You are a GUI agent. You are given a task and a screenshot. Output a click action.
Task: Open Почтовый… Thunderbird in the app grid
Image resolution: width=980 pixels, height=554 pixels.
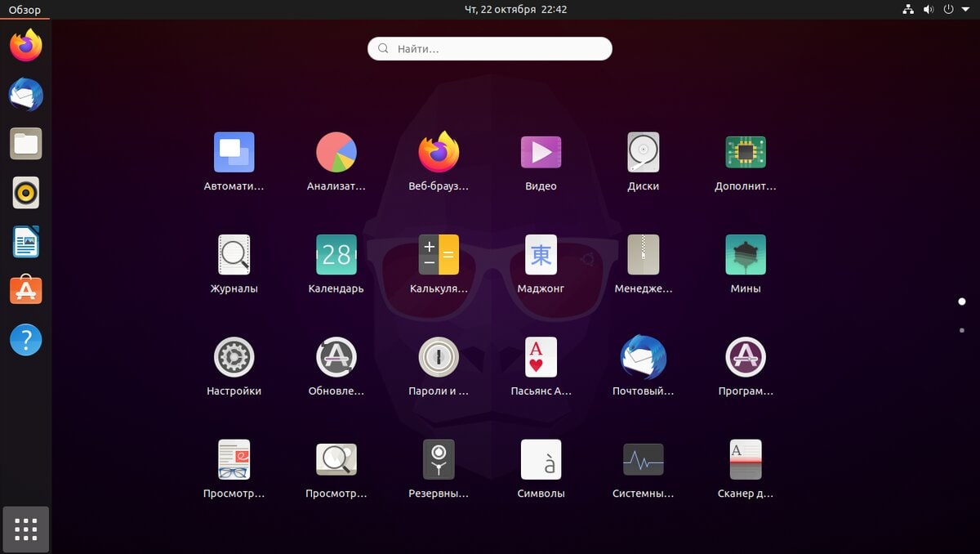click(x=643, y=357)
